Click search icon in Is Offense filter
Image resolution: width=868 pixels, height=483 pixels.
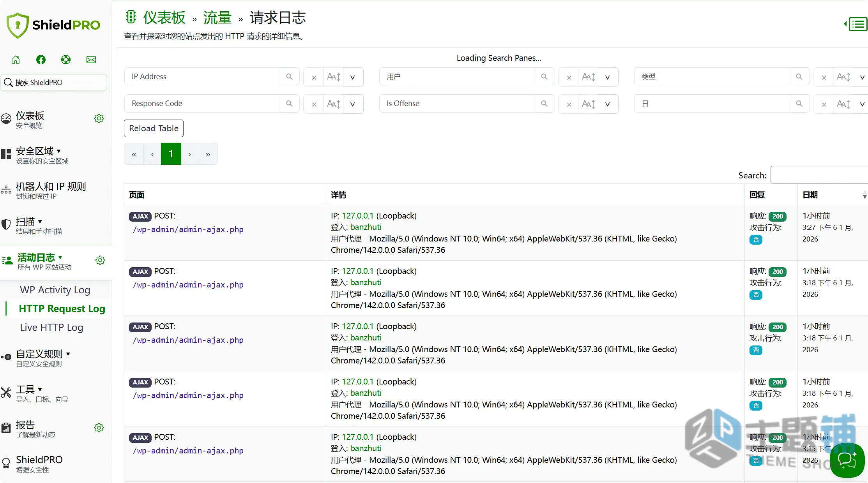[544, 104]
